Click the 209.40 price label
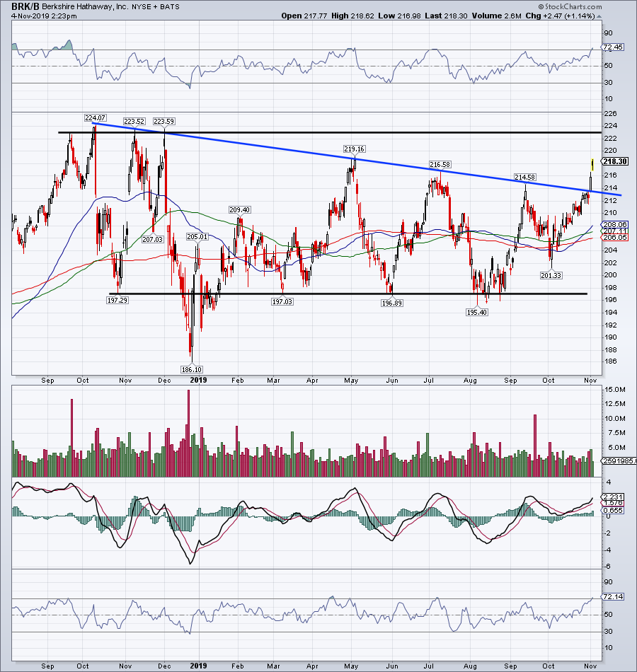 pos(239,210)
